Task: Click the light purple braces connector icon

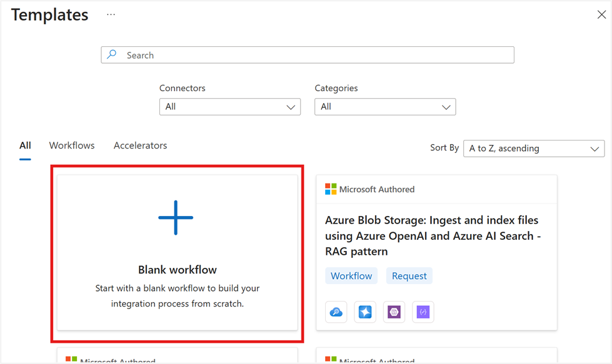Action: point(423,312)
